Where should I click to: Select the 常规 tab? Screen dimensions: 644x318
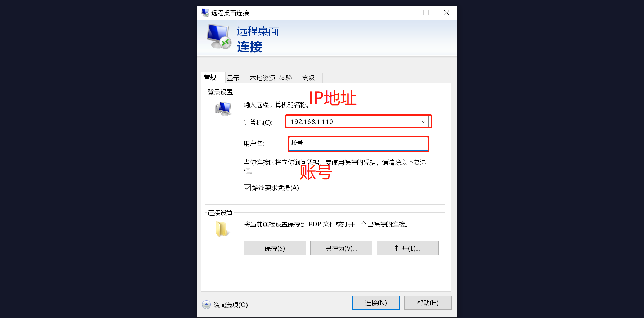click(210, 78)
